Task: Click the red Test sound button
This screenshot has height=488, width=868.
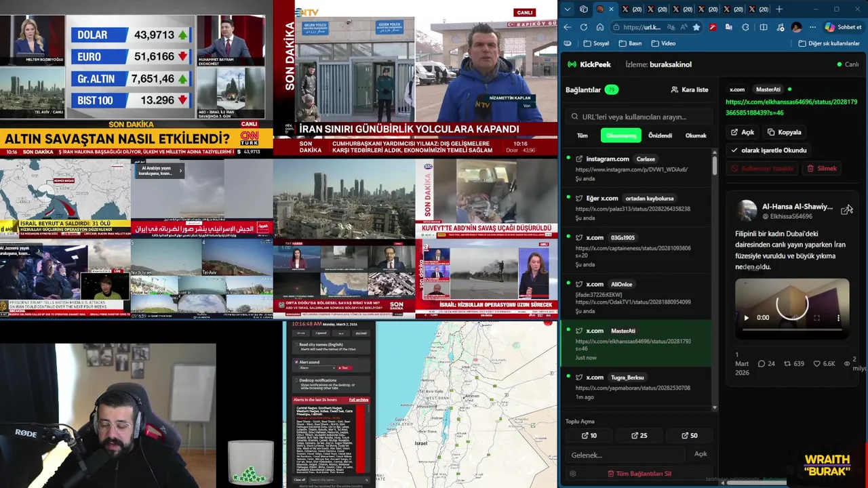Action: [344, 368]
